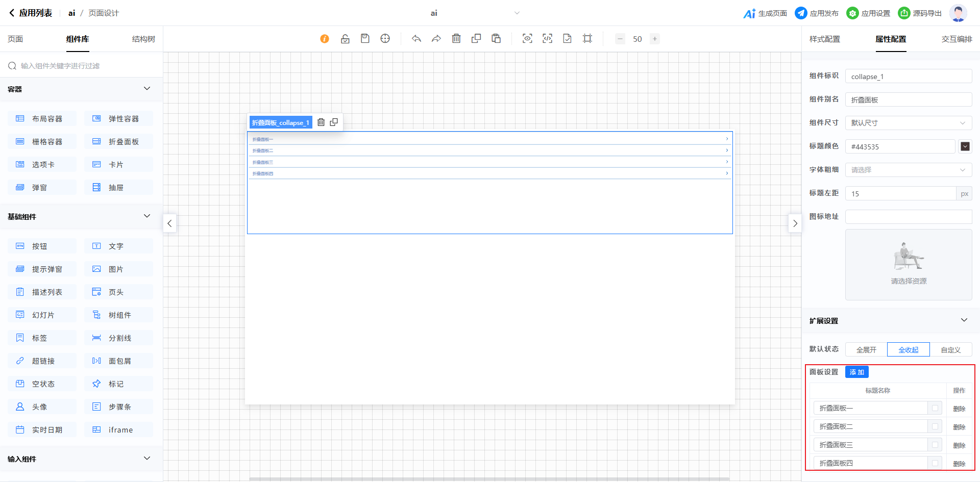Switch to the 样式配置 tab
Image resolution: width=980 pixels, height=482 pixels.
coord(824,39)
